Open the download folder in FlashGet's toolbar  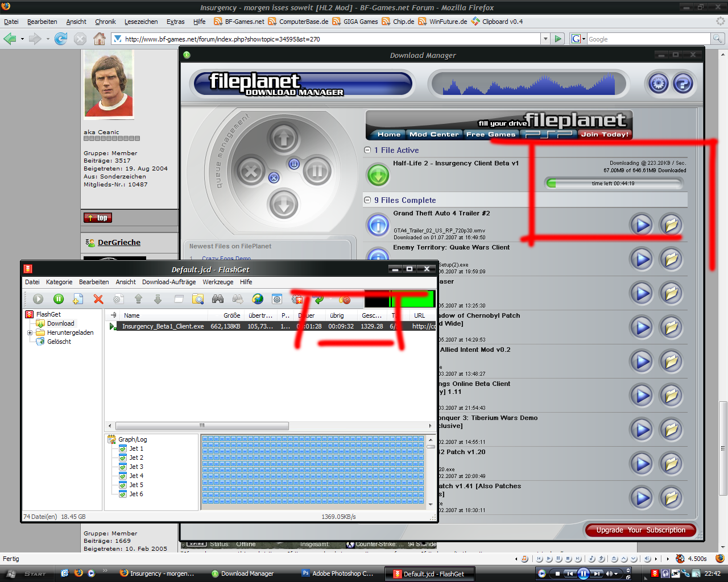[198, 299]
